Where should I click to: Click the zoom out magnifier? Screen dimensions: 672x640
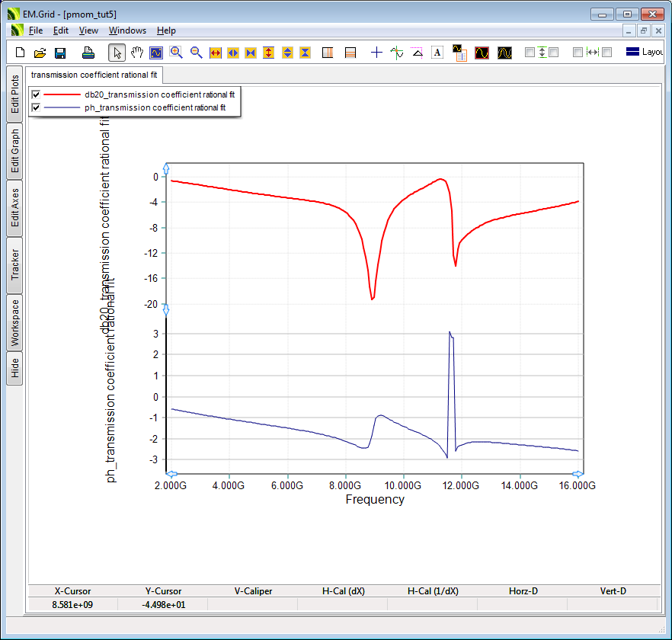coord(197,53)
